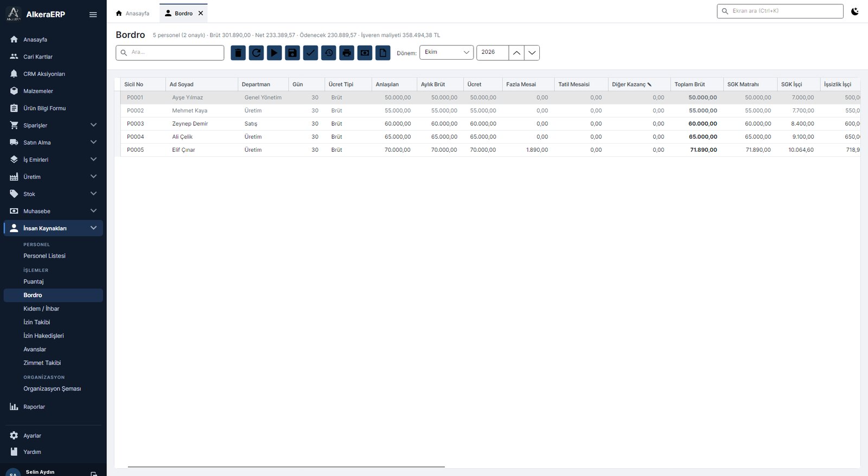The width and height of the screenshot is (868, 476).
Task: Close the Bordro tab
Action: click(201, 13)
